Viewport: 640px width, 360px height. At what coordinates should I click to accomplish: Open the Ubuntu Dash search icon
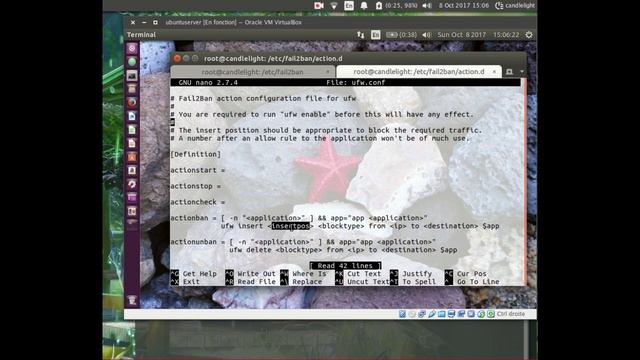coord(132,48)
